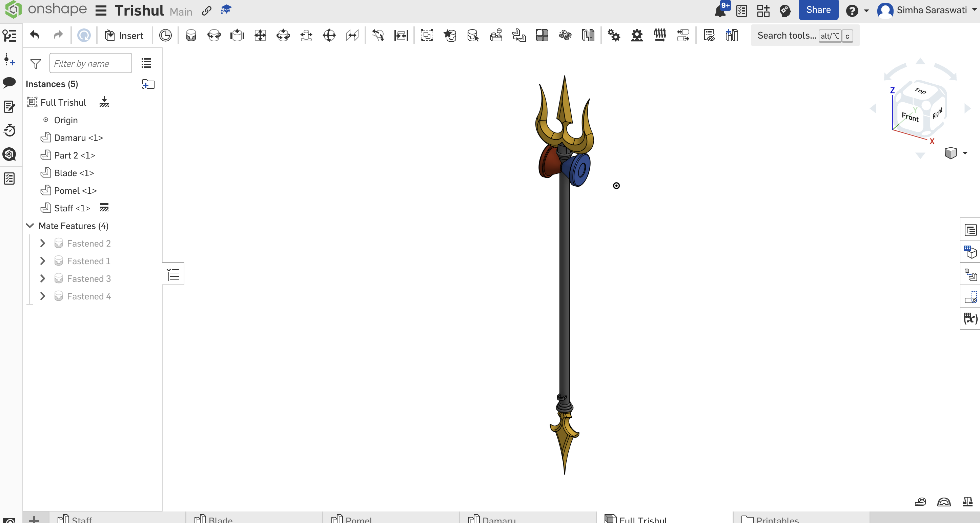Toggle the filter funnel icon
Screen dimensions: 980x523
[35, 64]
